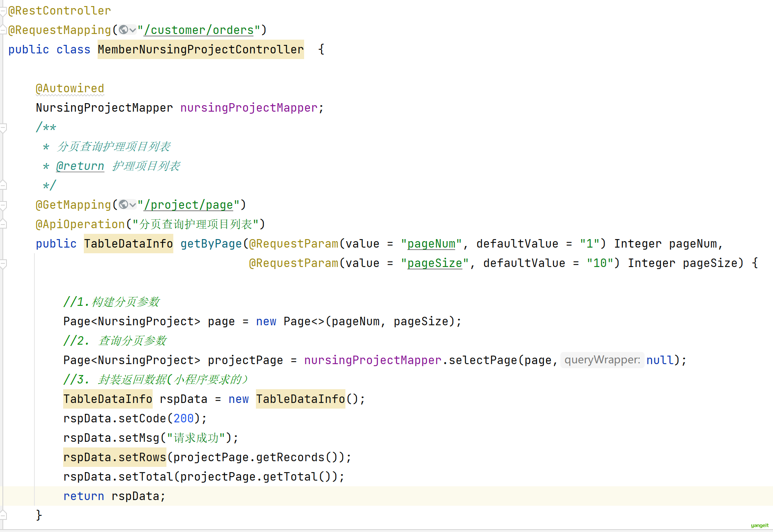The height and width of the screenshot is (532, 773).
Task: Click the highlighted rspData.setRows call
Action: (115, 457)
